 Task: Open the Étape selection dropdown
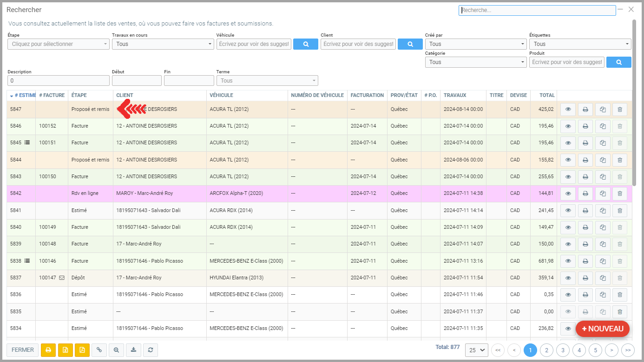click(58, 44)
